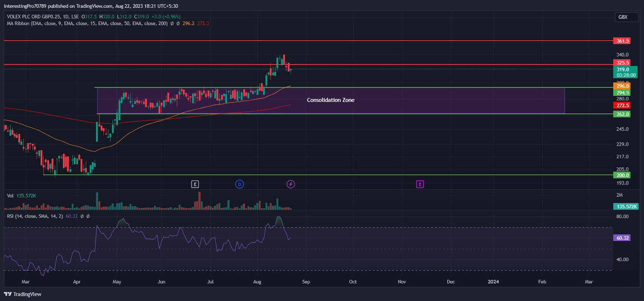Click the volume value label 135.572K on axis
Image resolution: width=644 pixels, height=301 pixels.
626,207
